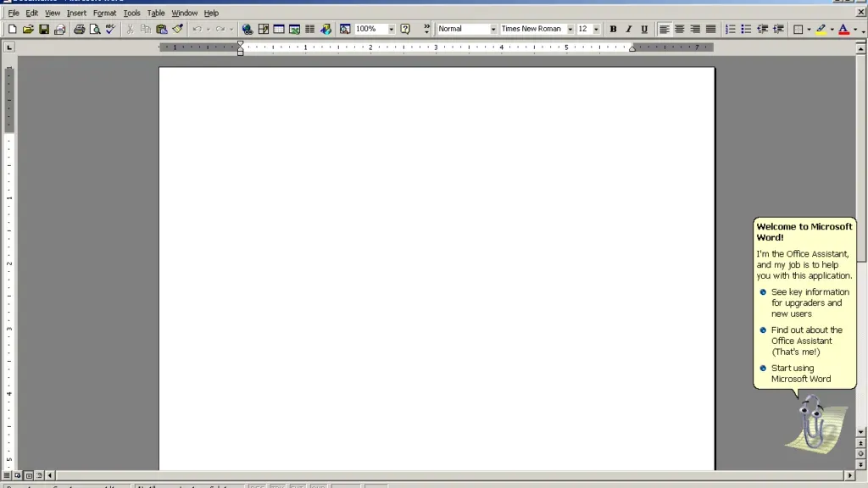
Task: Open the Help menu
Action: click(211, 13)
